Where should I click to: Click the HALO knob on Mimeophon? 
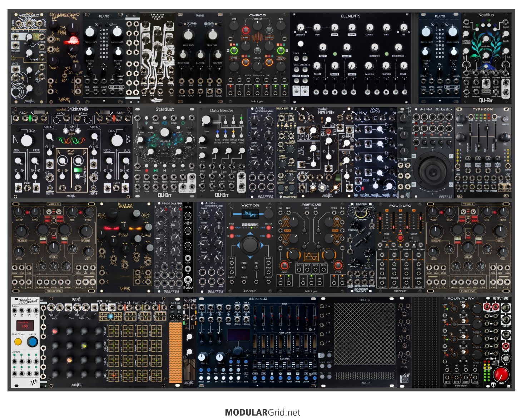tap(346, 143)
